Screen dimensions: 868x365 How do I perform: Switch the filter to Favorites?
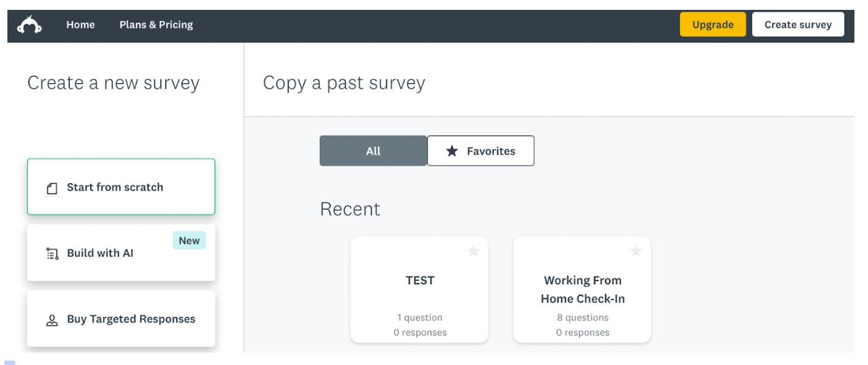click(x=481, y=150)
